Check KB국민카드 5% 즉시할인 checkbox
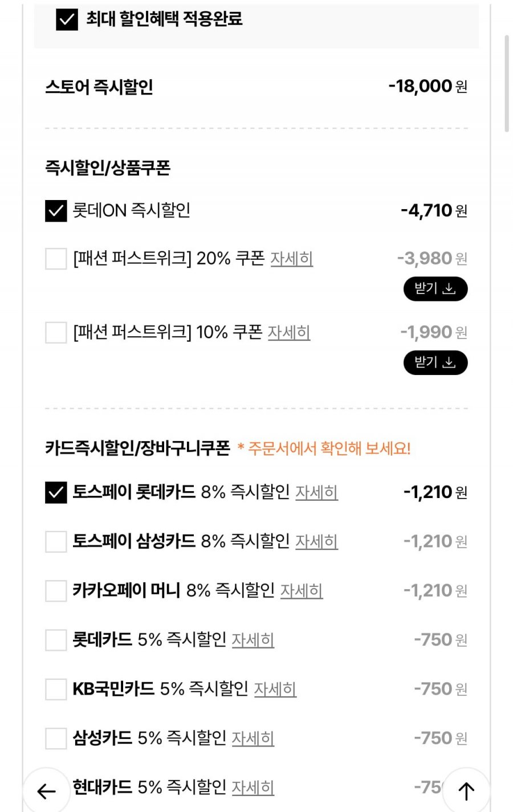Screen dimensions: 513x812 coord(56,689)
